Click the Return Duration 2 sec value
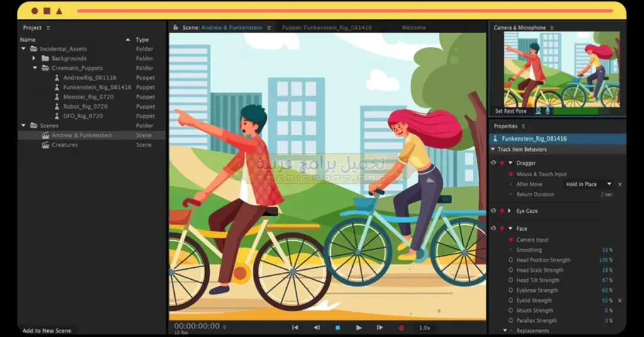644x337 pixels. [606, 194]
